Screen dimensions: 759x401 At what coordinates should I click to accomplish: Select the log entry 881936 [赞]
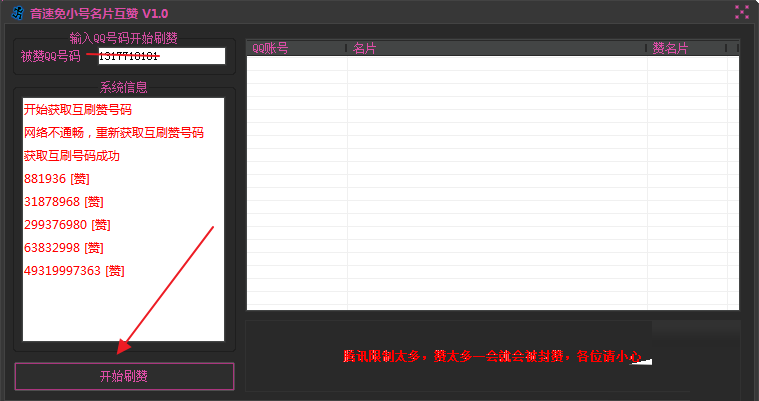(x=57, y=179)
